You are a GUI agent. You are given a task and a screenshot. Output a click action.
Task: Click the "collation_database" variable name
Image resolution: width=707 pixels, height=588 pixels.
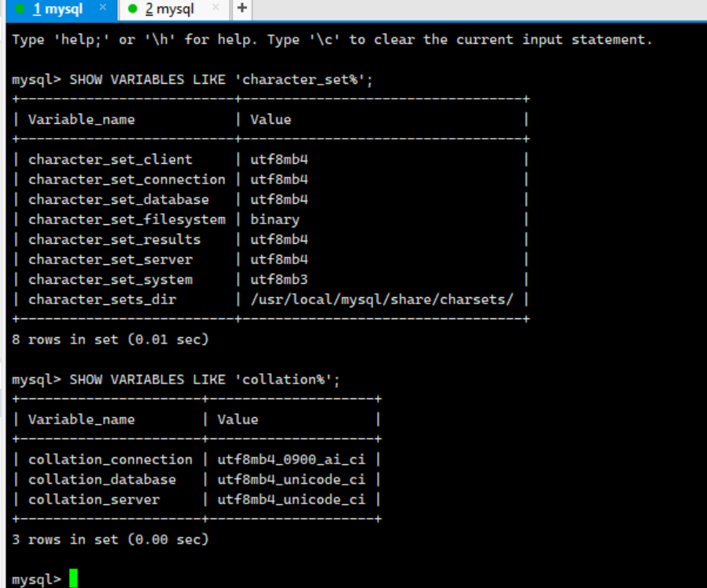[x=102, y=479]
